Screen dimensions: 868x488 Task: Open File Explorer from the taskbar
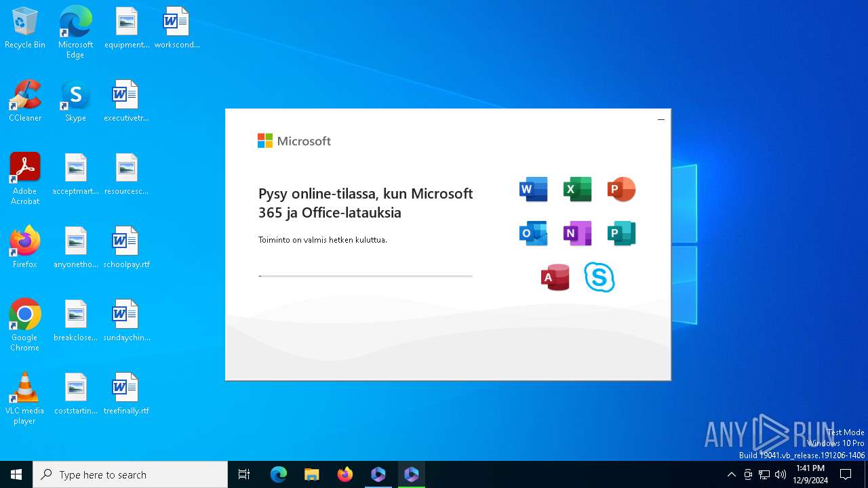pyautogui.click(x=311, y=474)
